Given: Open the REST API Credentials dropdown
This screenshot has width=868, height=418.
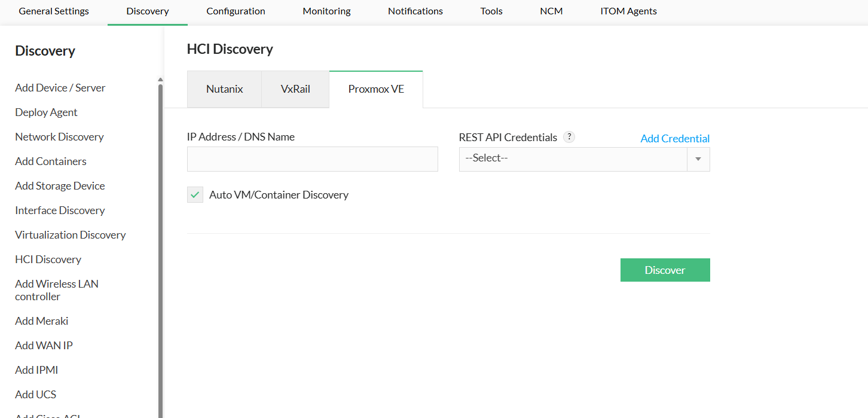Looking at the screenshot, I should (x=573, y=159).
